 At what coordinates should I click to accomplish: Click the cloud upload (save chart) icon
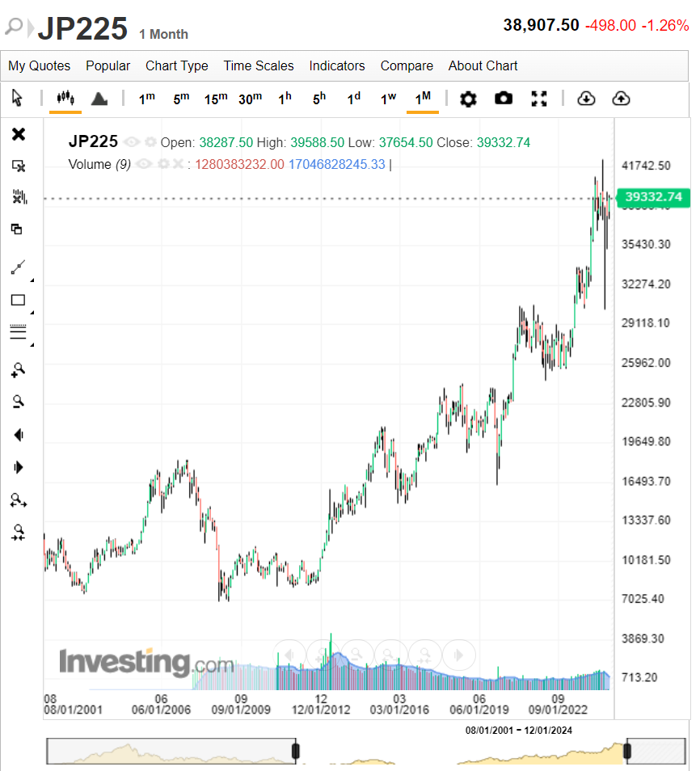(x=622, y=99)
